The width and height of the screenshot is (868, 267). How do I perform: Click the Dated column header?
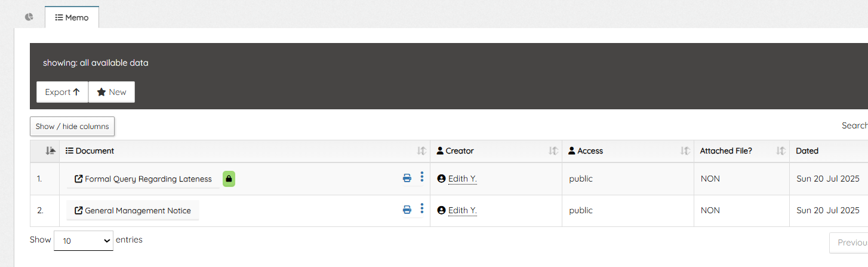pyautogui.click(x=807, y=151)
